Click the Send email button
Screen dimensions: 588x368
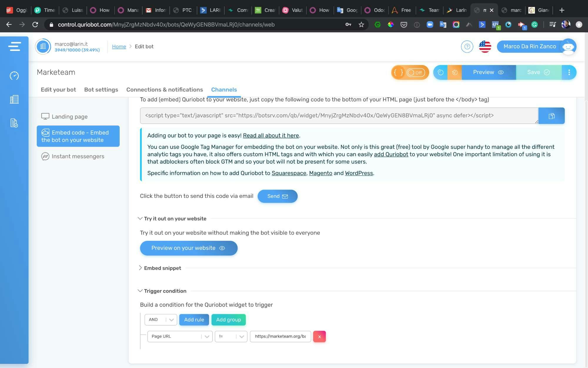pyautogui.click(x=277, y=196)
